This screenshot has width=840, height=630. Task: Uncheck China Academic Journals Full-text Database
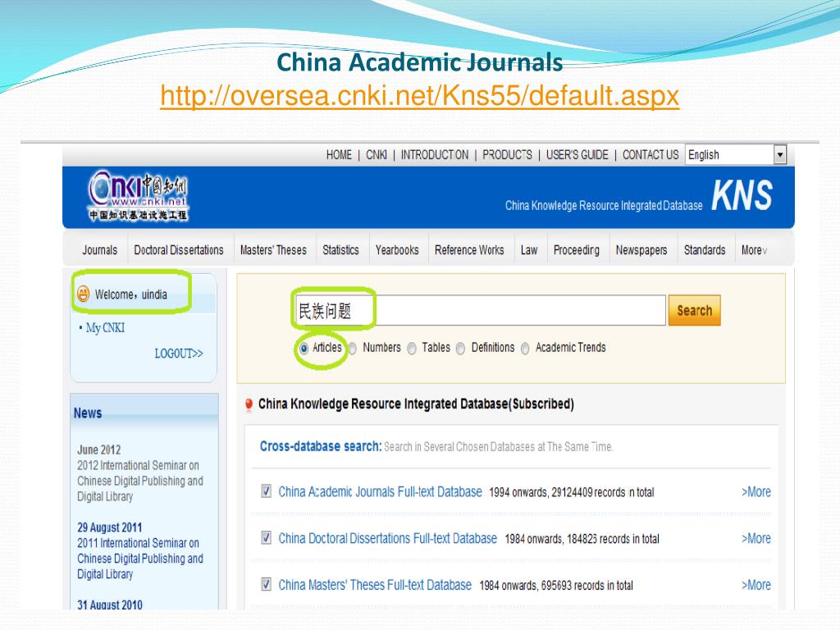[x=266, y=491]
